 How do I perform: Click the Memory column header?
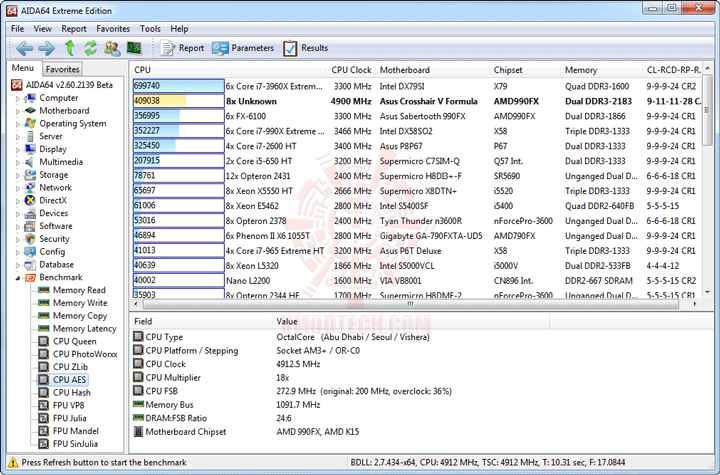coord(602,70)
